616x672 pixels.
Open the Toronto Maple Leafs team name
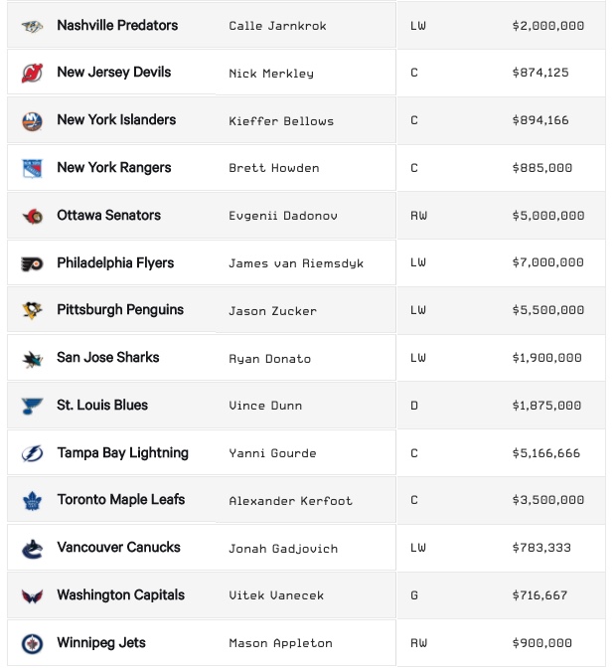(121, 500)
